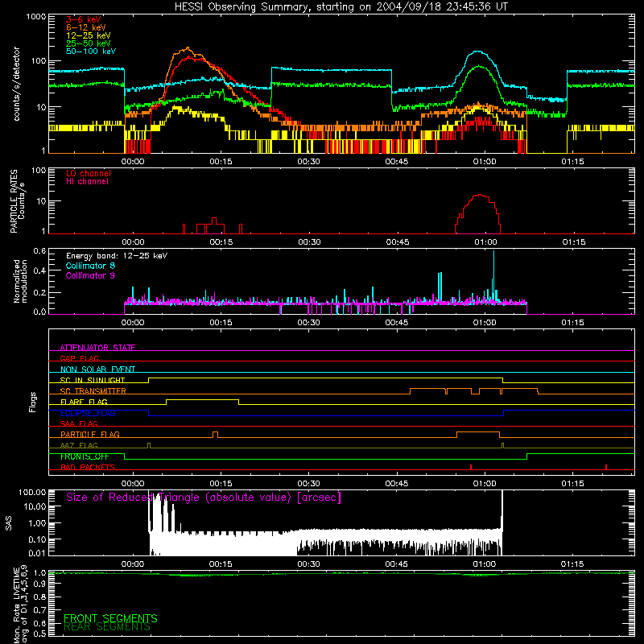Screen dimensions: 644x644
Task: Click the PARTICLE FLAG label
Action: pos(90,435)
